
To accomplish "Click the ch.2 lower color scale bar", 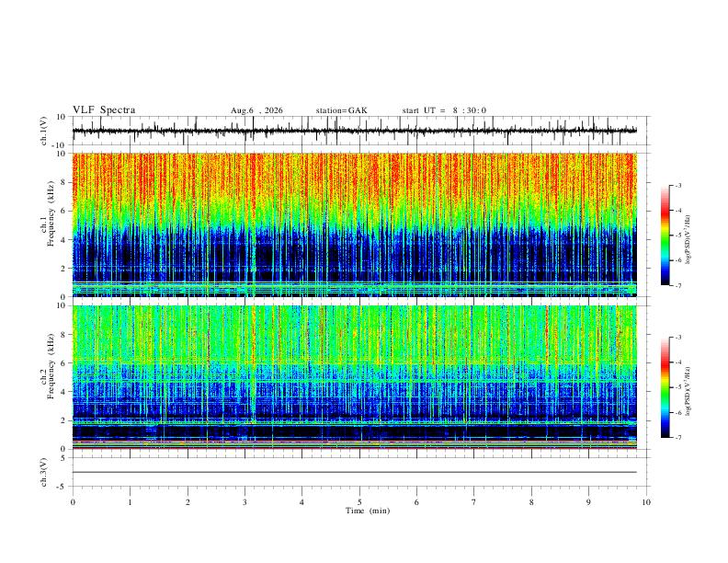I will point(665,387).
